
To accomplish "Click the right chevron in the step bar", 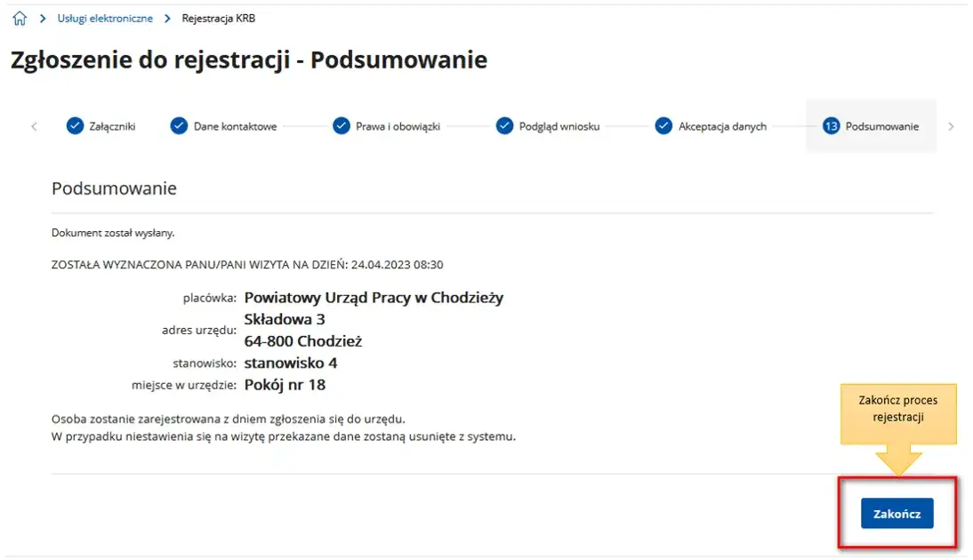I will (x=951, y=126).
